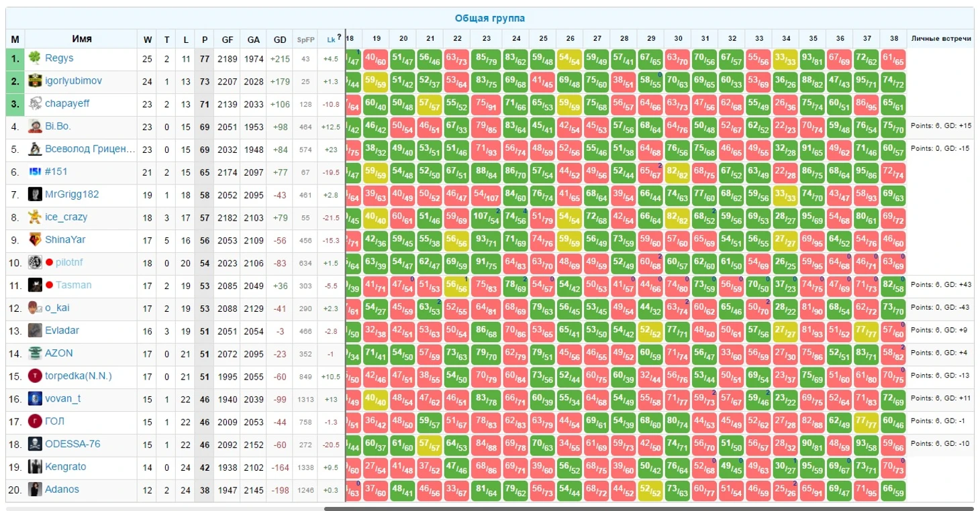Screen dimensions: 980x511
Task: Open the Bi.Bo. player profile link
Action: click(58, 126)
